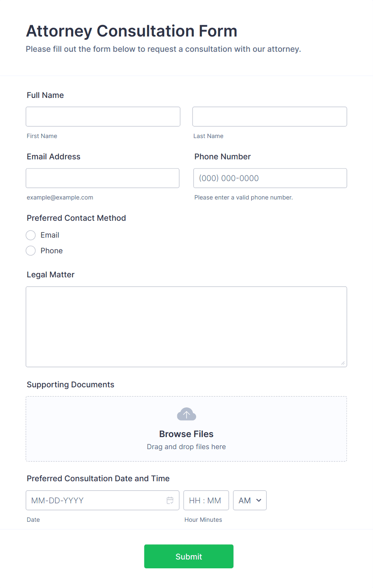Click the Last Name input field
Screen dimensions: 373x588
click(270, 117)
